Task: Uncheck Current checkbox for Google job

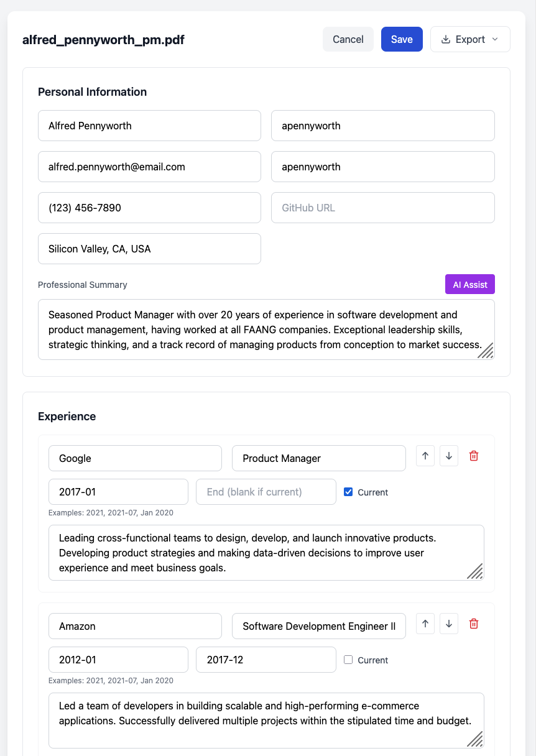Action: click(348, 492)
